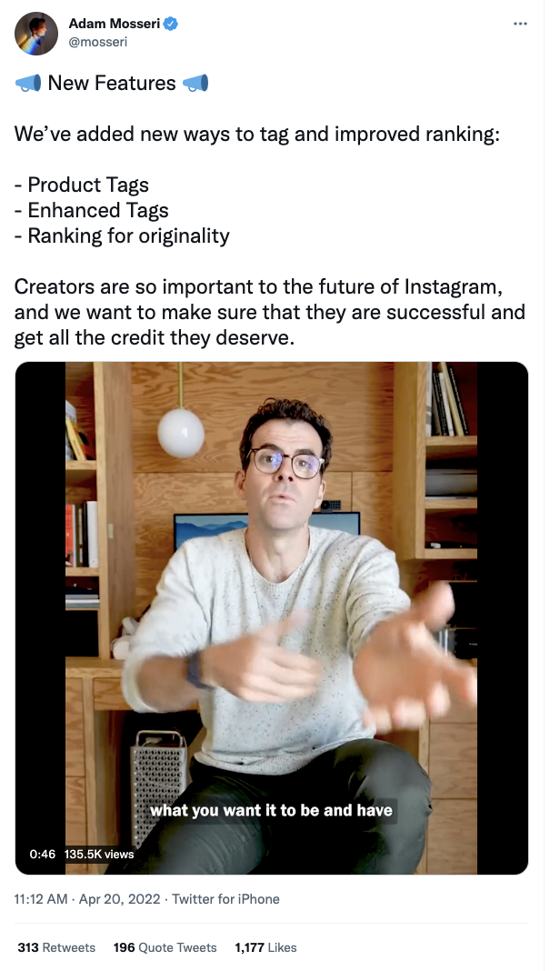Screen dimensions: 560x971
Task: Open the @mosseri handle link
Action: click(x=97, y=42)
